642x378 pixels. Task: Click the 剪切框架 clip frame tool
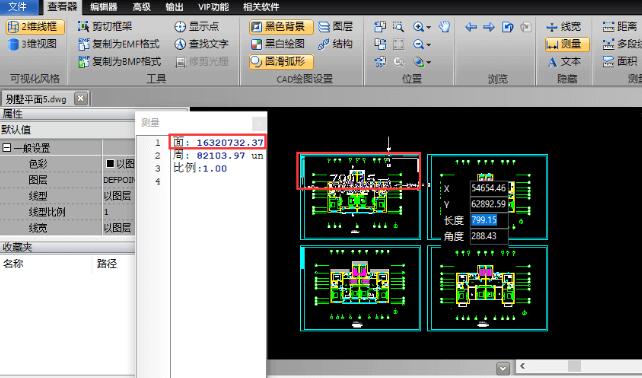[105, 27]
